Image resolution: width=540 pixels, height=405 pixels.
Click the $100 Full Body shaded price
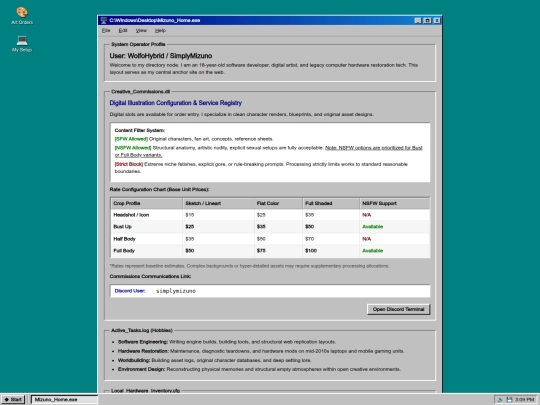point(311,251)
